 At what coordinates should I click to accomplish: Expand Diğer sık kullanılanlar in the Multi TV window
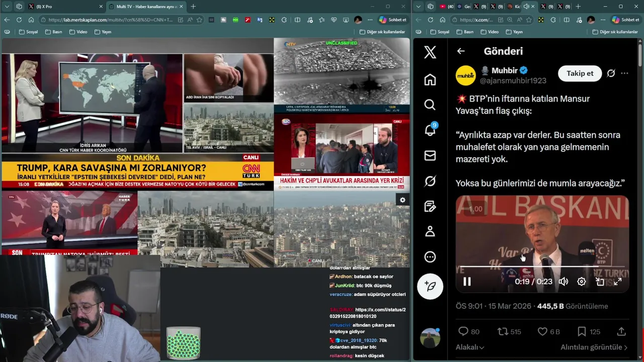(x=382, y=32)
